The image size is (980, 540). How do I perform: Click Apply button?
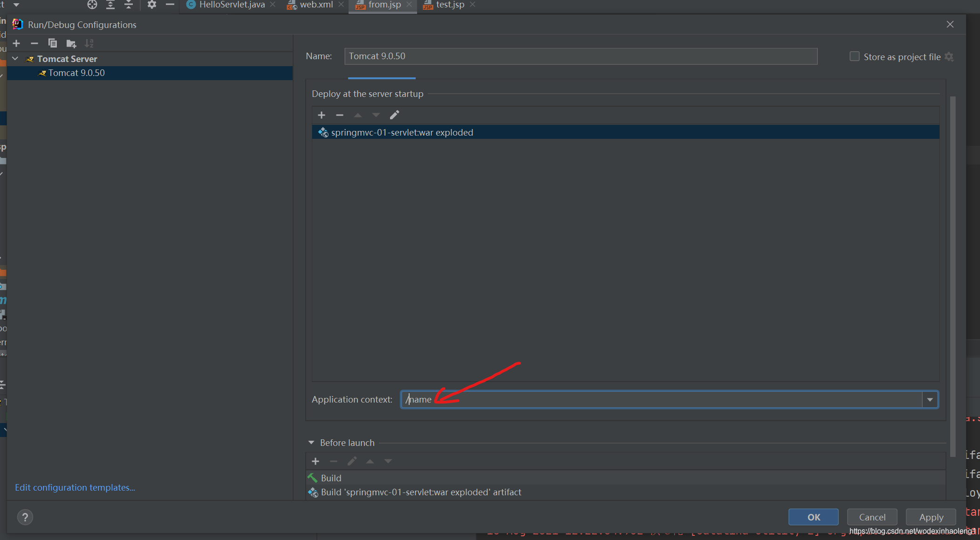[x=931, y=517]
